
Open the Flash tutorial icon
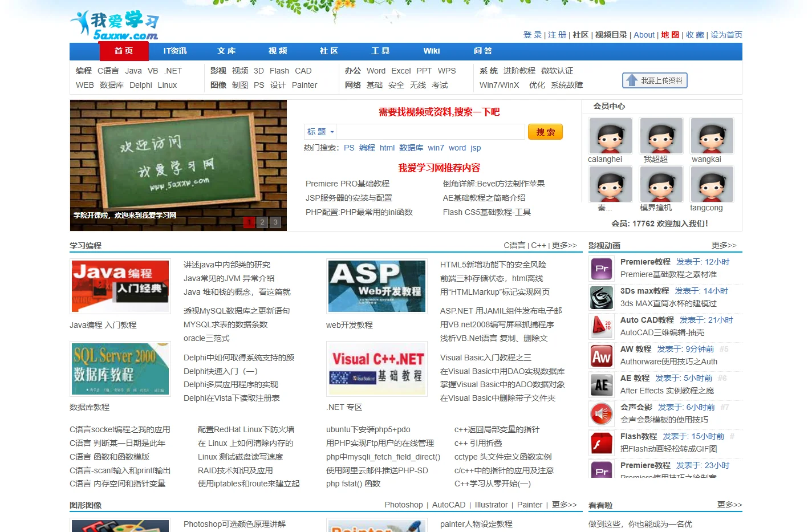(601, 443)
